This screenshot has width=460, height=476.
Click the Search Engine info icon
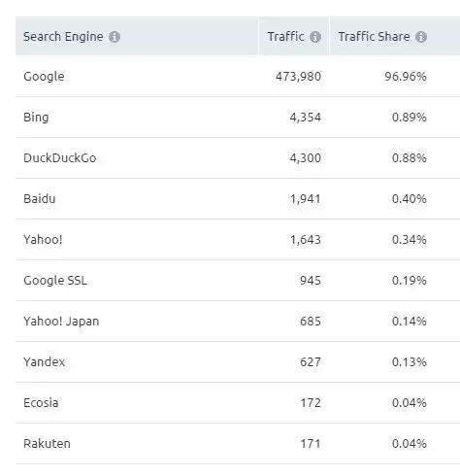pyautogui.click(x=115, y=37)
